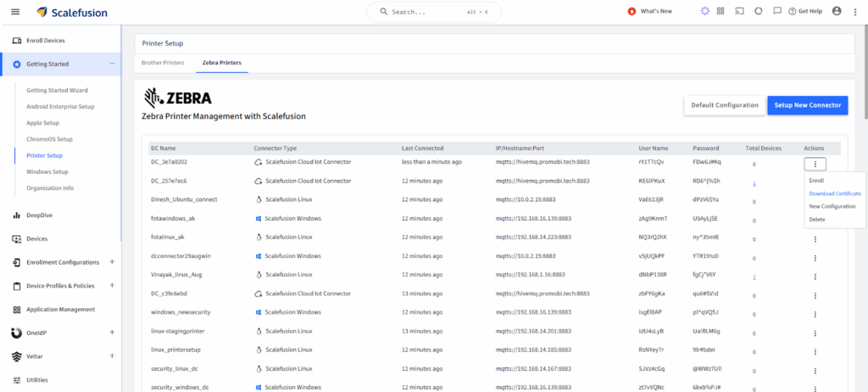Screen dimensions: 868x392
Task: Select Download Certificate from actions menu
Action: [835, 193]
